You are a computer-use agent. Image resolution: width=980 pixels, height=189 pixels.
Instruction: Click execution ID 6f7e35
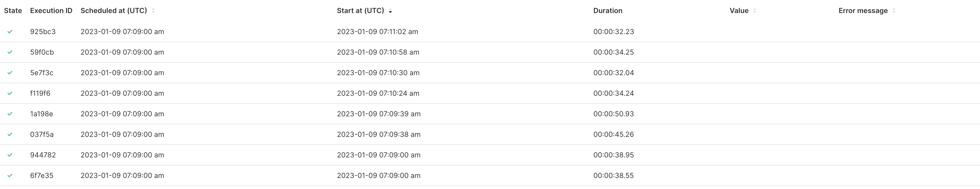(x=41, y=175)
